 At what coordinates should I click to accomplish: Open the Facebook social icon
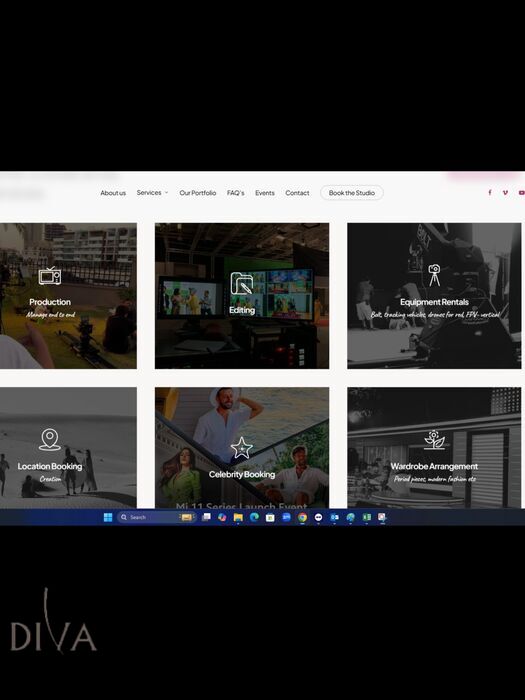click(490, 192)
